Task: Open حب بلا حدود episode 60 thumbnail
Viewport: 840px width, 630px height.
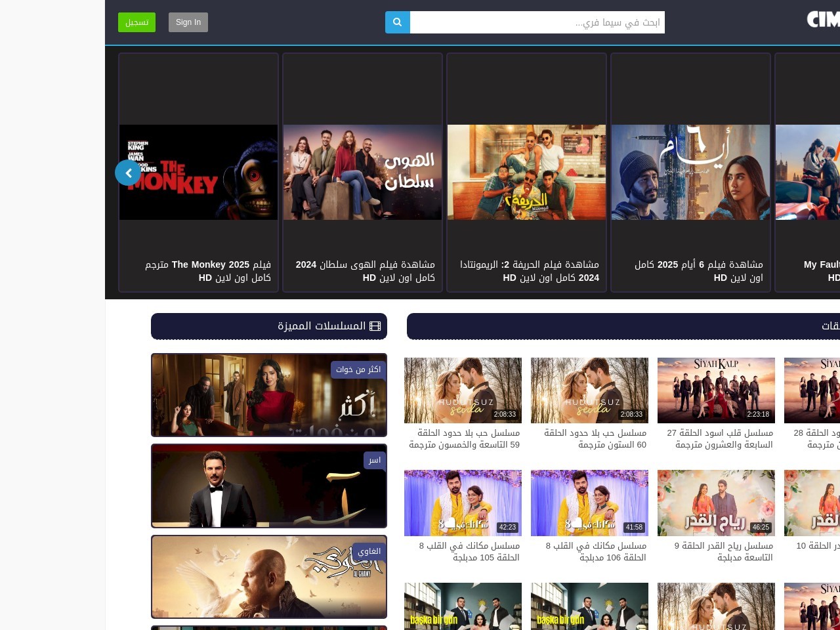Action: click(x=589, y=390)
